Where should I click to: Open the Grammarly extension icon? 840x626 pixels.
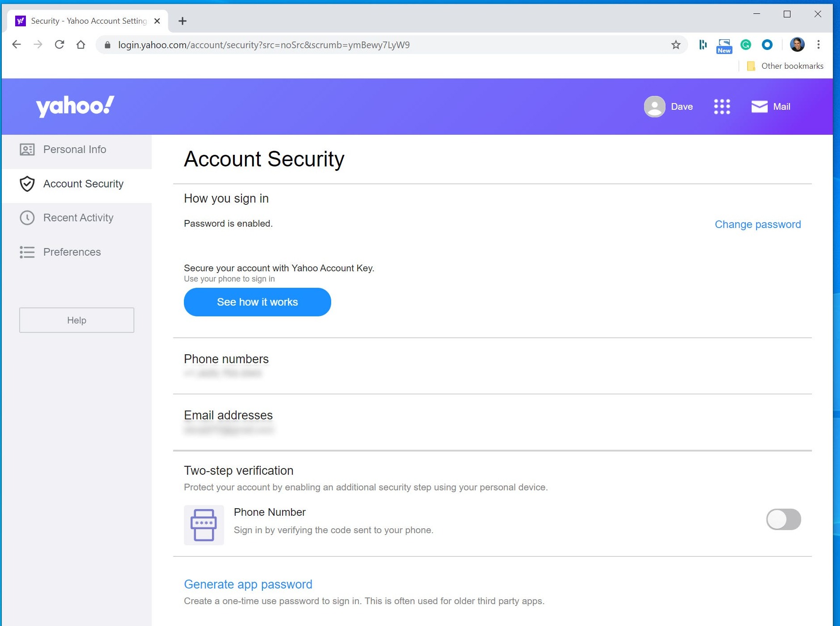point(746,45)
